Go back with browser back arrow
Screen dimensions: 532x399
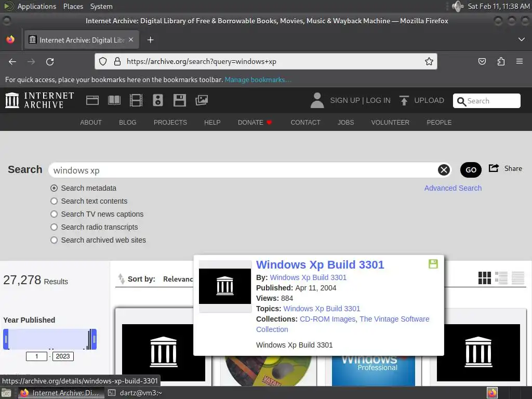(12, 62)
